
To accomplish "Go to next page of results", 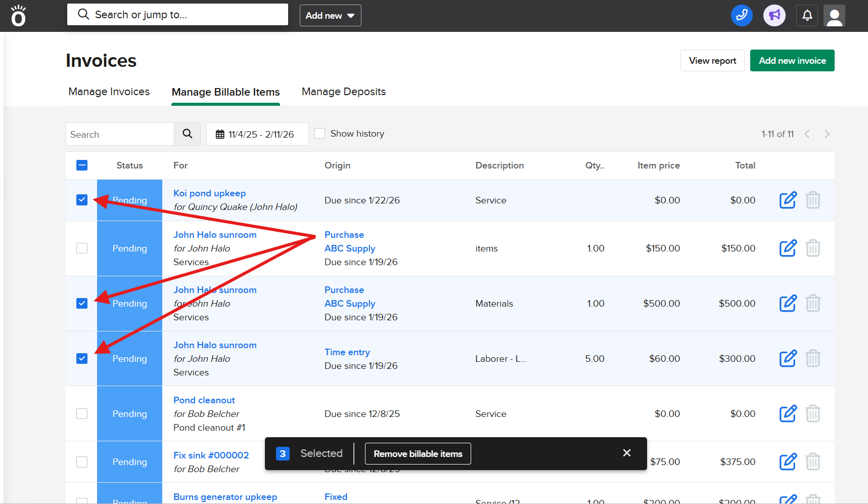I will pos(827,134).
